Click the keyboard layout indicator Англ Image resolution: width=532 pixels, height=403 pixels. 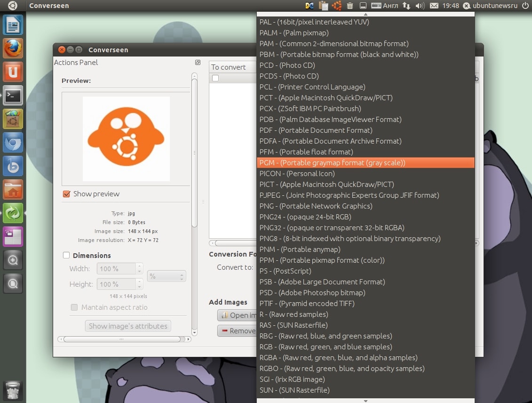[385, 6]
